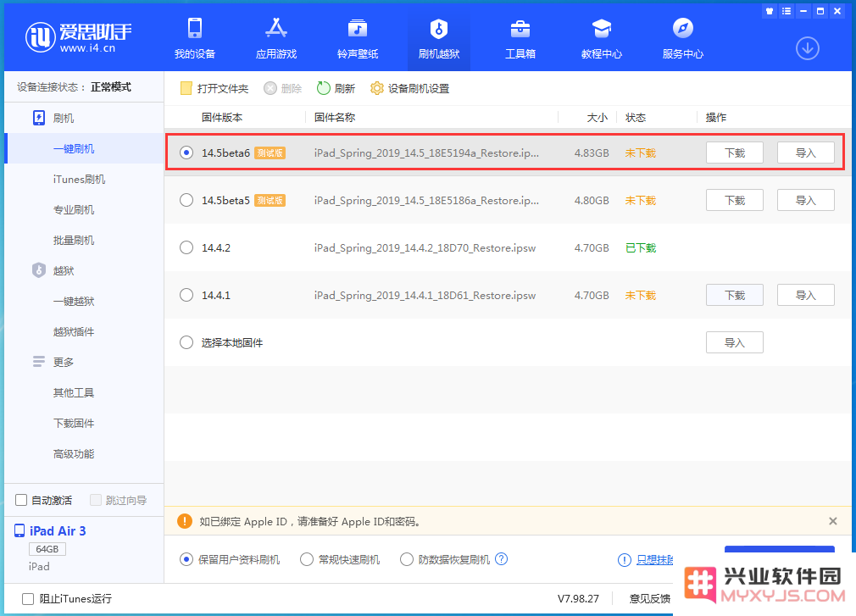
Task: Open the 铃声壁纸 tab
Action: [x=358, y=38]
